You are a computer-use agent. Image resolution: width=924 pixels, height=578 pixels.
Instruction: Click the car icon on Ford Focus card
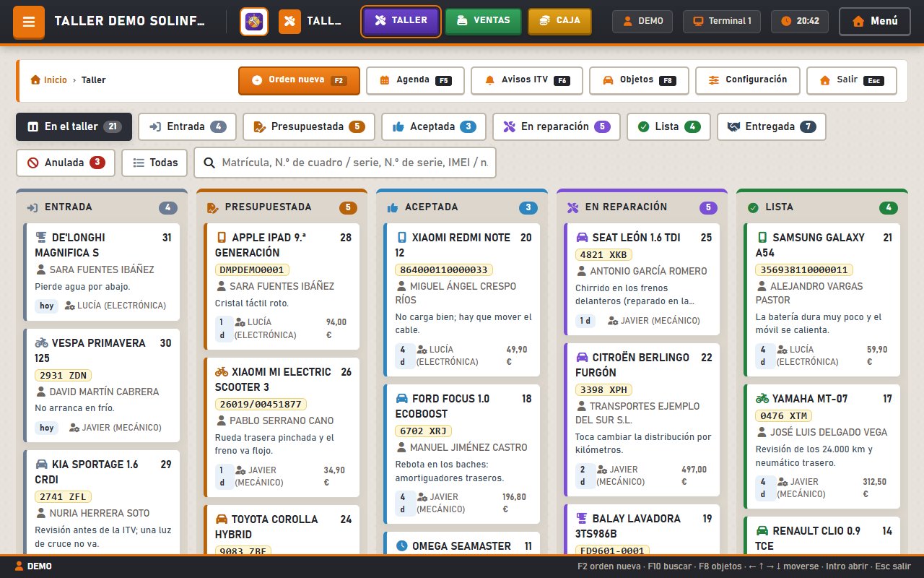click(401, 399)
